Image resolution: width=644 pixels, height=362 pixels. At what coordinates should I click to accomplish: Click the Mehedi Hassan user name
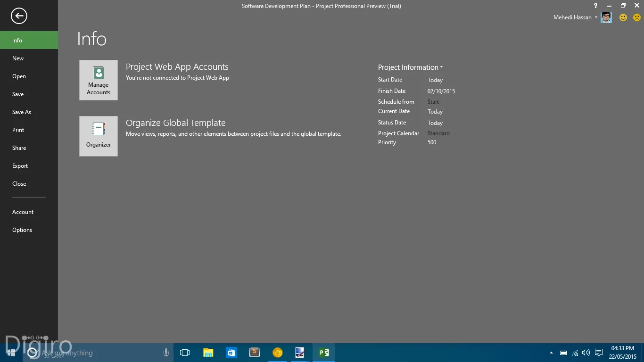tap(572, 17)
